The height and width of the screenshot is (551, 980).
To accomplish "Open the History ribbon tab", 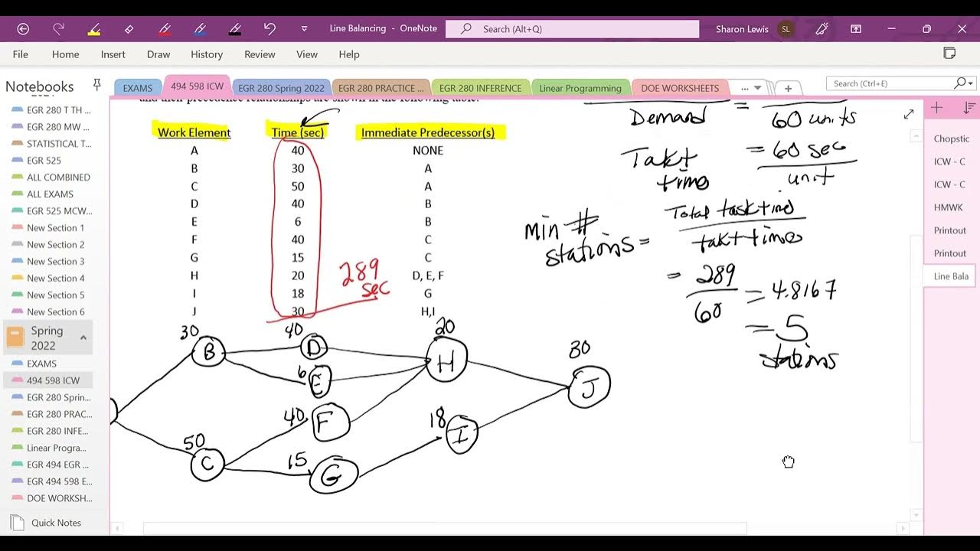I will coord(207,54).
